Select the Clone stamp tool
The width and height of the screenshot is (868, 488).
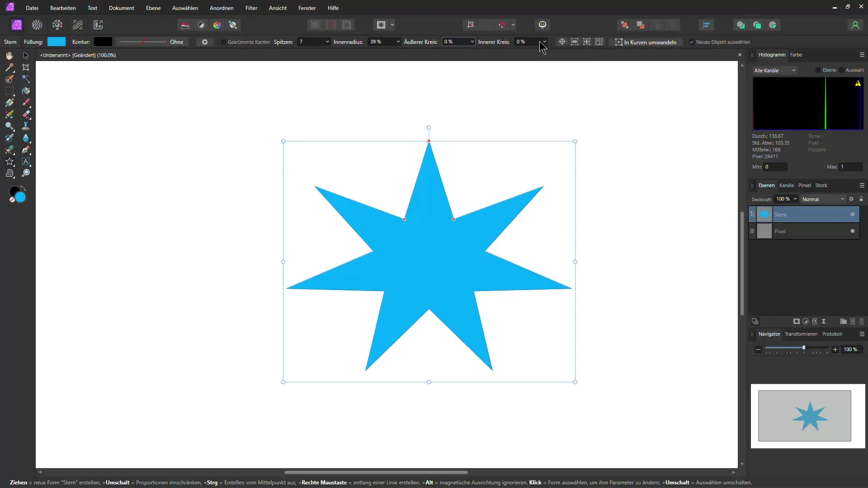click(x=26, y=126)
